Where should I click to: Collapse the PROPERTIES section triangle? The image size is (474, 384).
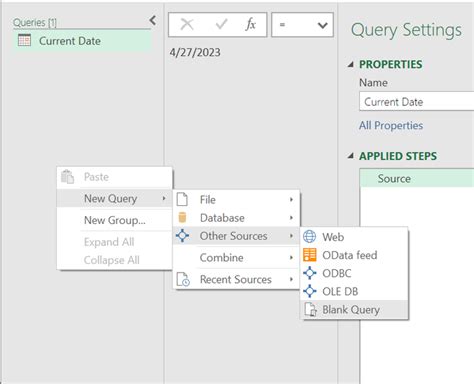351,64
